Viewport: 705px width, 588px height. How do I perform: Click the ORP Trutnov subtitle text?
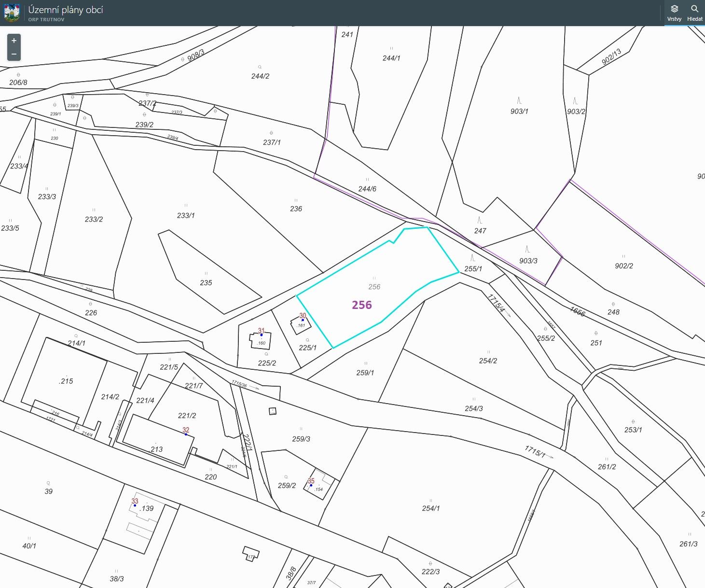pyautogui.click(x=46, y=20)
